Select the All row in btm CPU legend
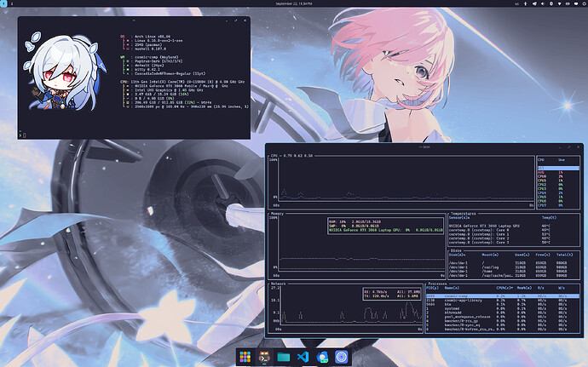Image resolution: width=588 pixels, height=367 pixels. tap(558, 169)
